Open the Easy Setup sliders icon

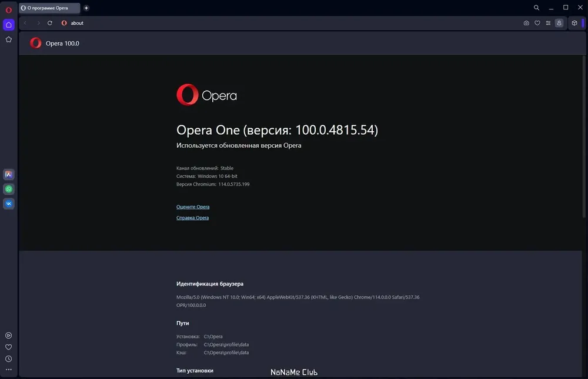548,23
